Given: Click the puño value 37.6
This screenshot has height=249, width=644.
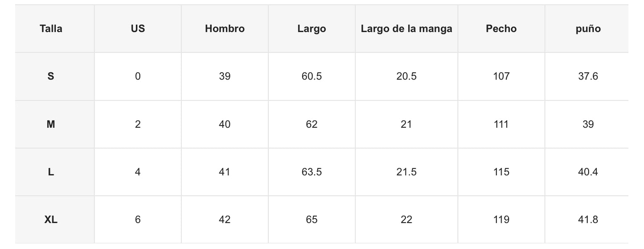Looking at the screenshot, I should (588, 76).
